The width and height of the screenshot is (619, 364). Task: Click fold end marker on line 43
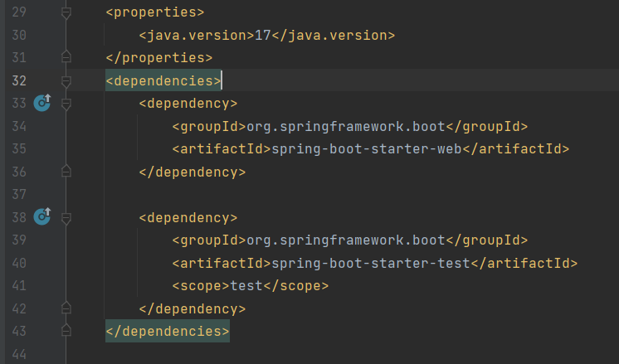click(66, 331)
